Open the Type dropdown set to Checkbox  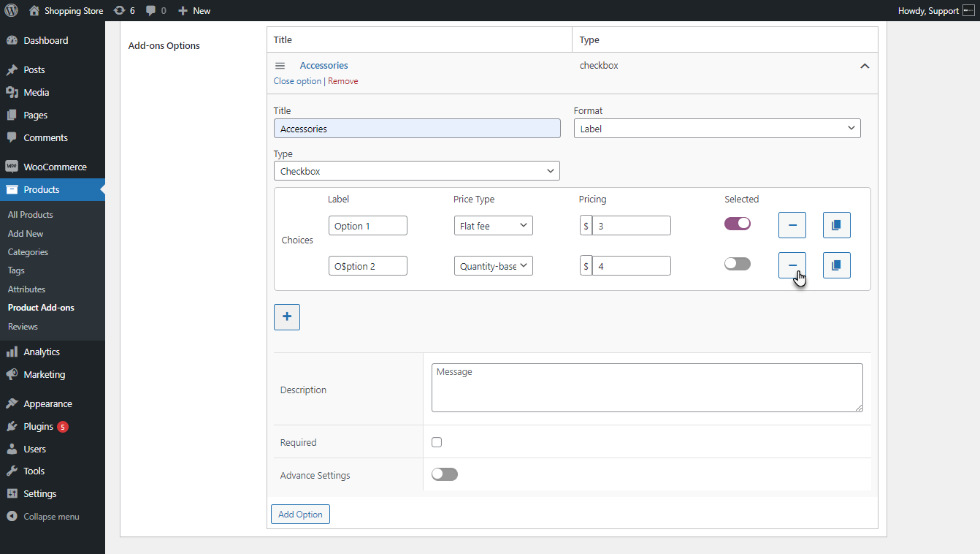(x=417, y=171)
